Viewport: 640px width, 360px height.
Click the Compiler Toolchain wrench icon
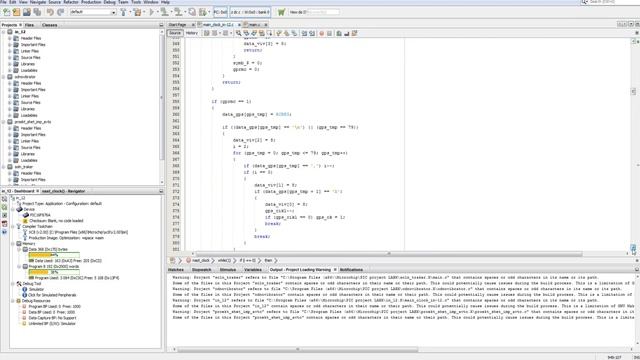(19, 226)
